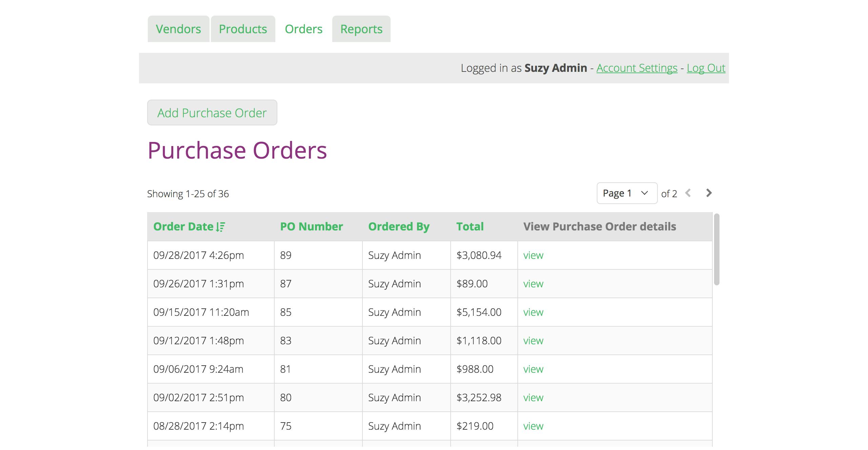
Task: Click the Log Out link
Action: [x=706, y=68]
